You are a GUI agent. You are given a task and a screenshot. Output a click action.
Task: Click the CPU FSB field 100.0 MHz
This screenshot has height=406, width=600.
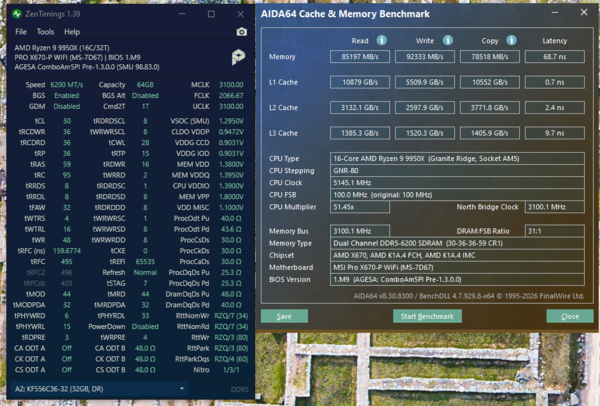[457, 195]
